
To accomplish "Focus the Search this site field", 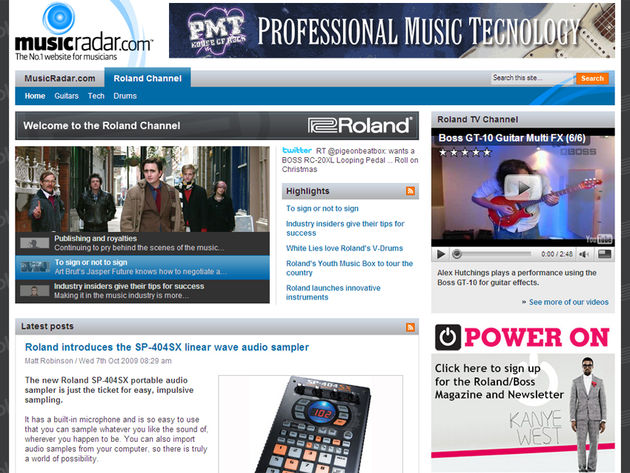I will pos(532,78).
